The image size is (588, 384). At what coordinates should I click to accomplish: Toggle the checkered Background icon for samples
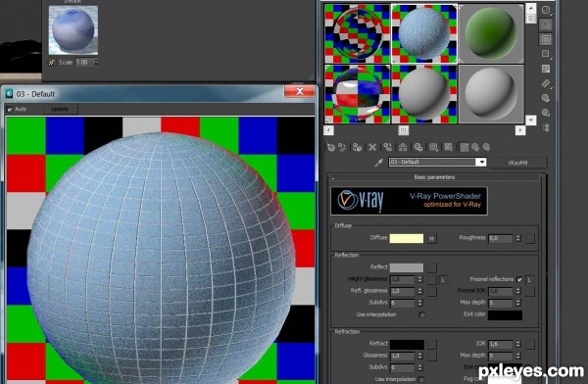(546, 39)
